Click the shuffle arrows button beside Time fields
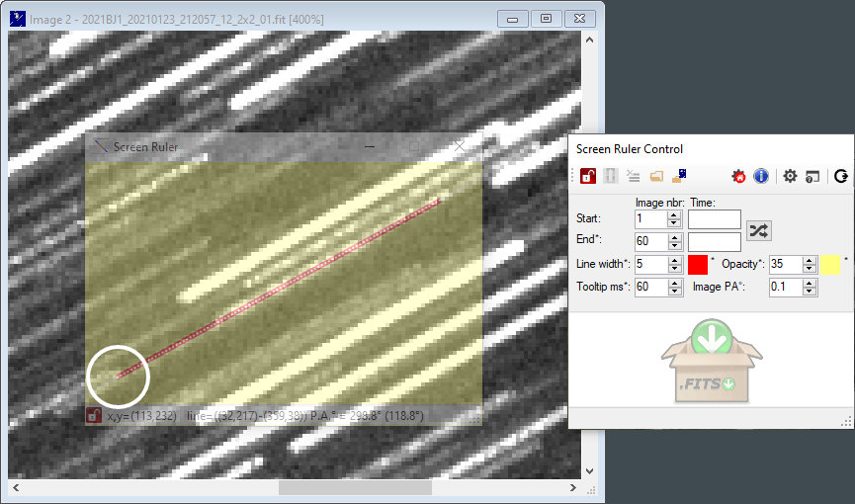This screenshot has width=855, height=504. coord(759,230)
